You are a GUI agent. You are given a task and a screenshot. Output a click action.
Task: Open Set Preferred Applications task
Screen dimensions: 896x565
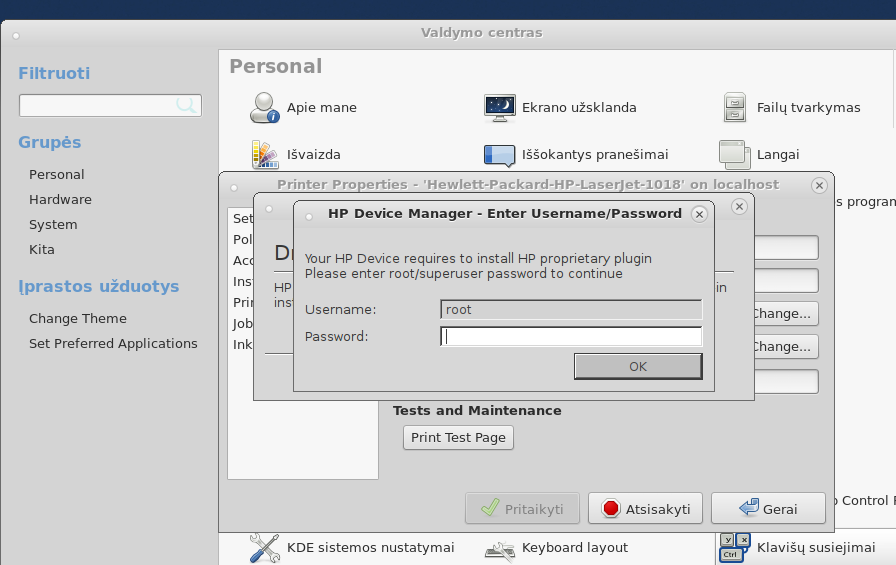pos(113,343)
